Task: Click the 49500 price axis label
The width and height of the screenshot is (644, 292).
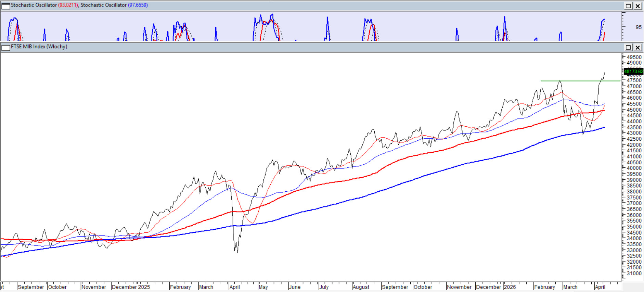Action: point(634,57)
